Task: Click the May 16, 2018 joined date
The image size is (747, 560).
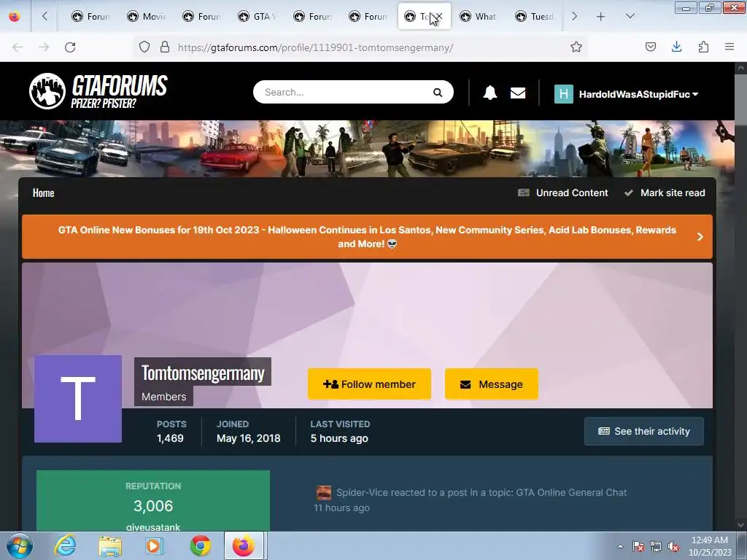Action: click(x=248, y=438)
